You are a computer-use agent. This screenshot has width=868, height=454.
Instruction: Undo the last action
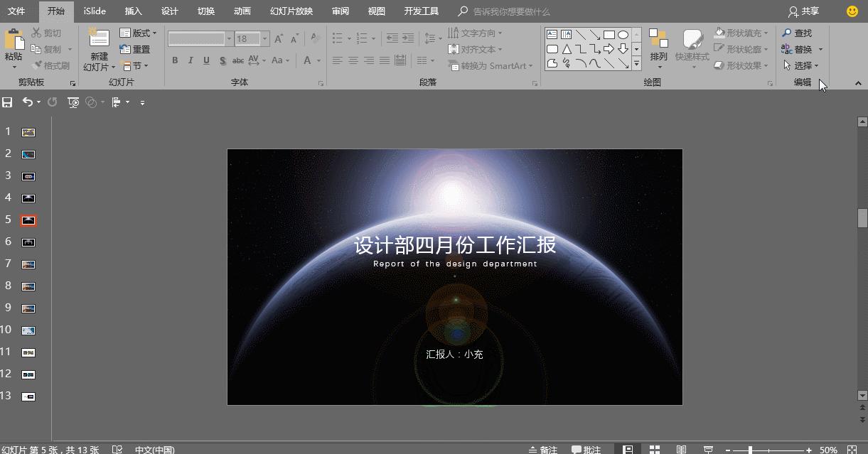(27, 102)
